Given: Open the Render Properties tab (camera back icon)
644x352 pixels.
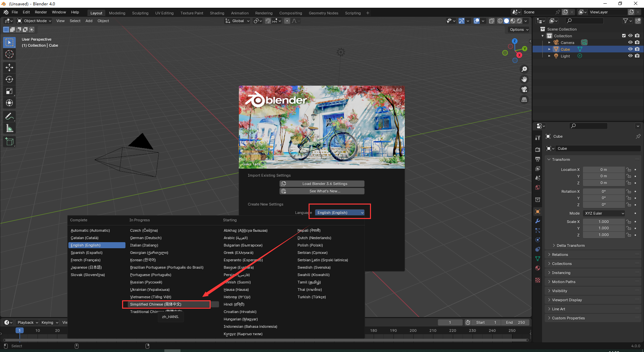Looking at the screenshot, I should pos(537,149).
